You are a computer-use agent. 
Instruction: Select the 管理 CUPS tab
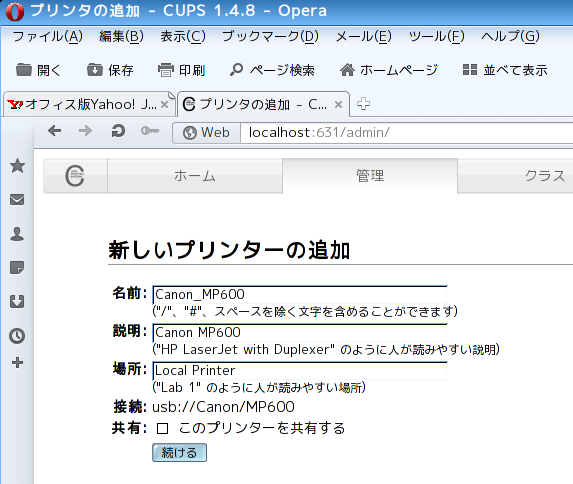click(x=370, y=176)
